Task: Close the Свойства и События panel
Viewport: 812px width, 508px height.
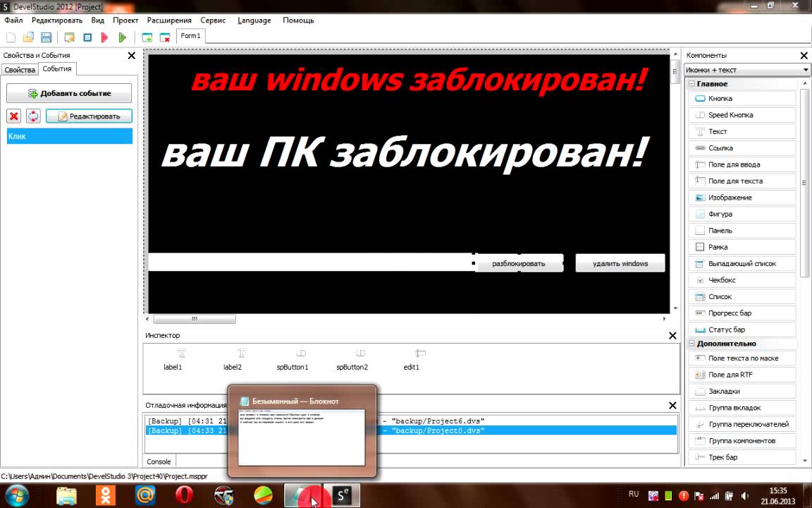Action: tap(132, 56)
